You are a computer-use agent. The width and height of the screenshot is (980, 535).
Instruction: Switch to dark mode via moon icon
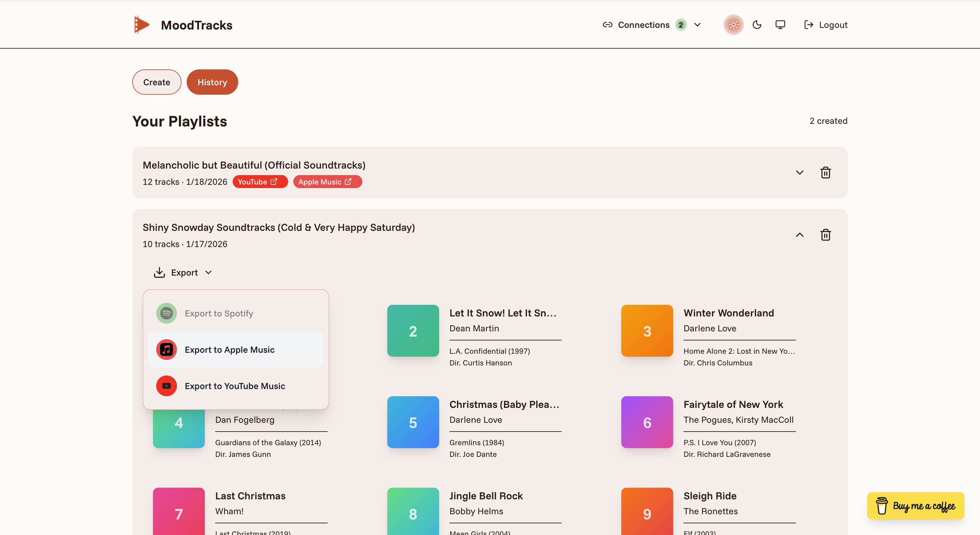tap(757, 24)
